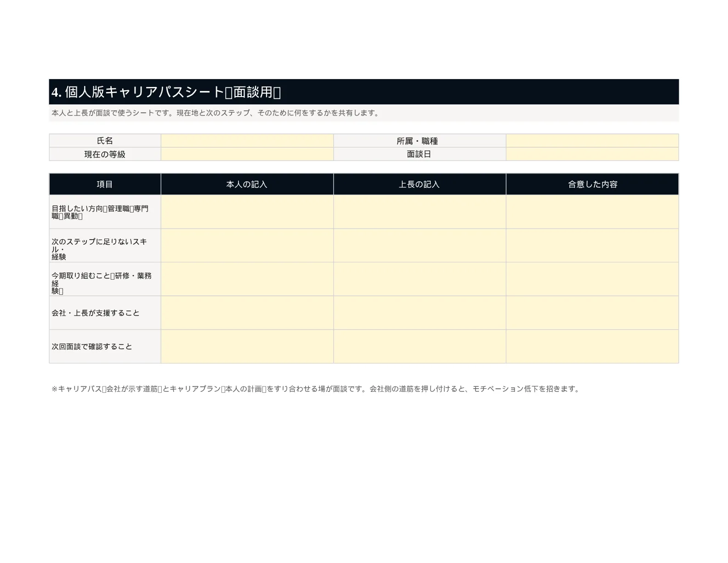Click the 合意した内容 column header

click(x=592, y=184)
